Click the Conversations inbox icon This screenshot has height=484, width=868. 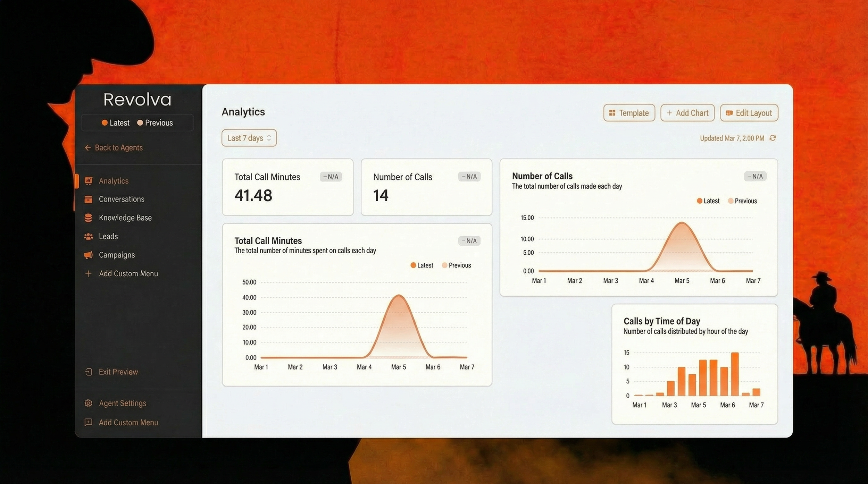pos(89,199)
